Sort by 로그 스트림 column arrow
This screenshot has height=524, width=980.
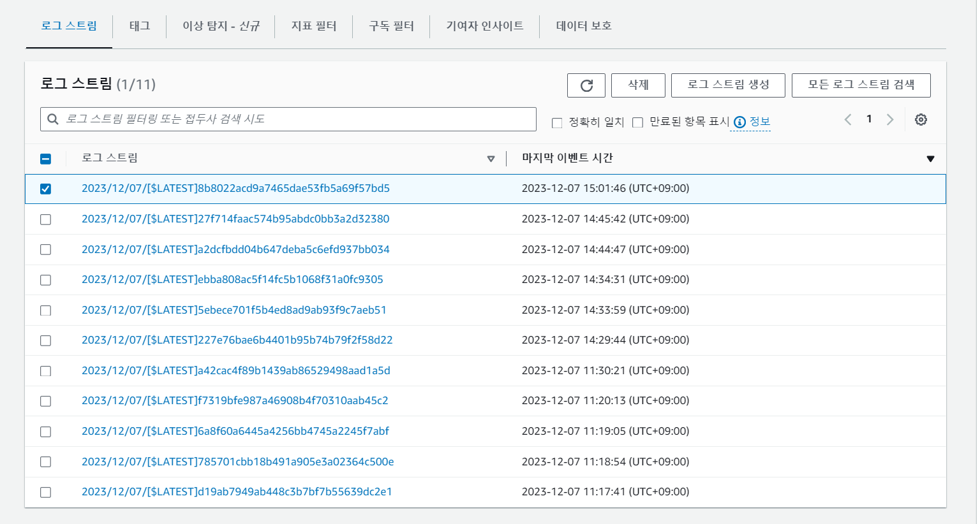491,159
